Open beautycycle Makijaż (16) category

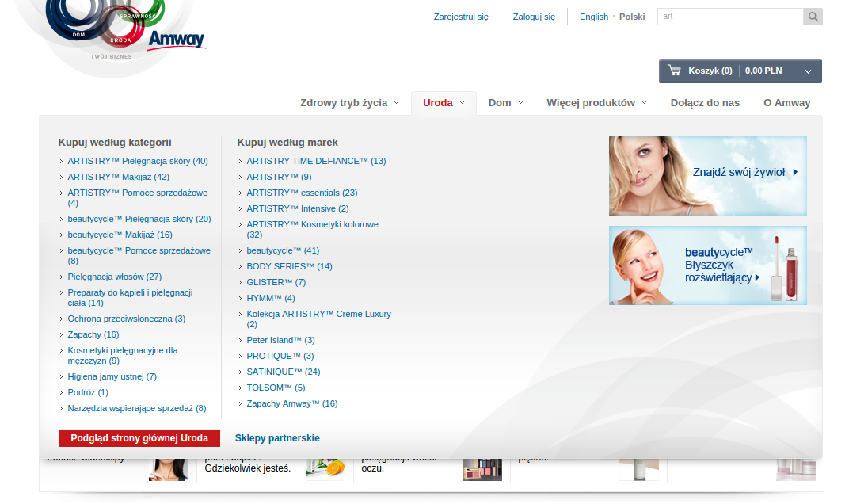(120, 235)
